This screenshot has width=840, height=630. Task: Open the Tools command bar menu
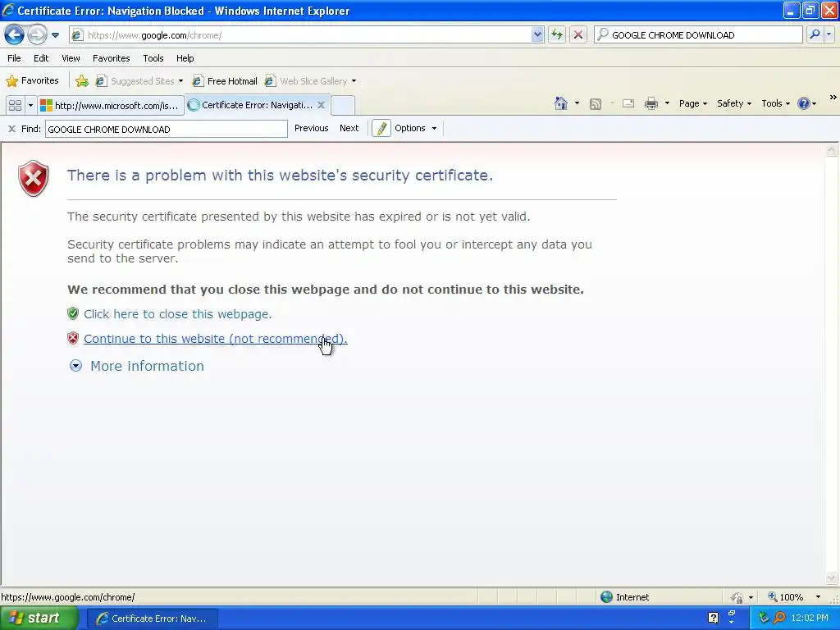[x=775, y=103]
